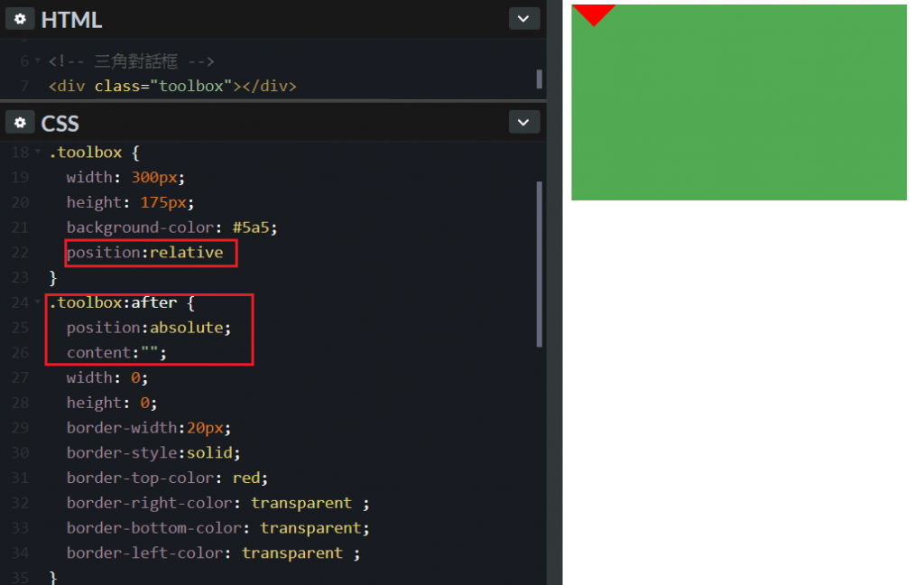Click the CSS editor scrollbar thumb
The height and width of the screenshot is (585, 924).
coord(540,265)
